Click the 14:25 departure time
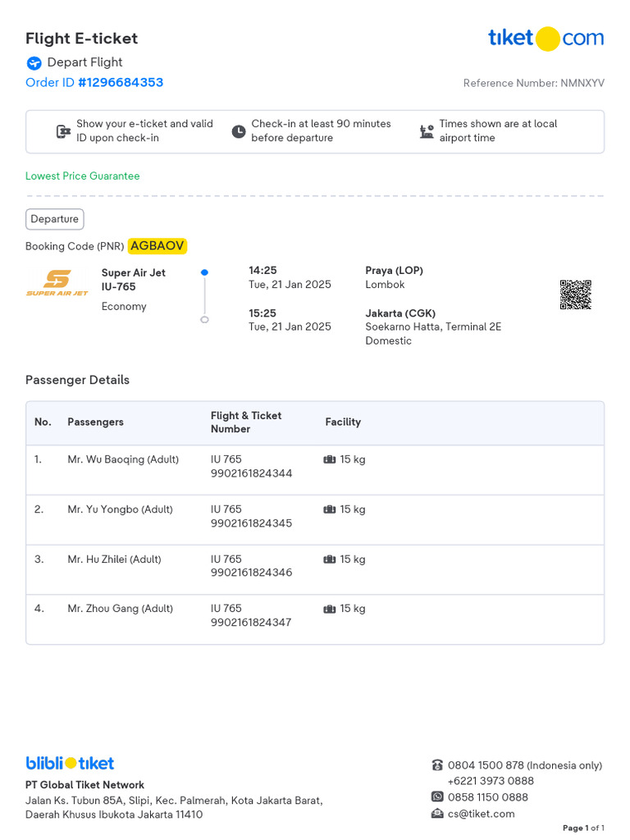 (x=262, y=271)
